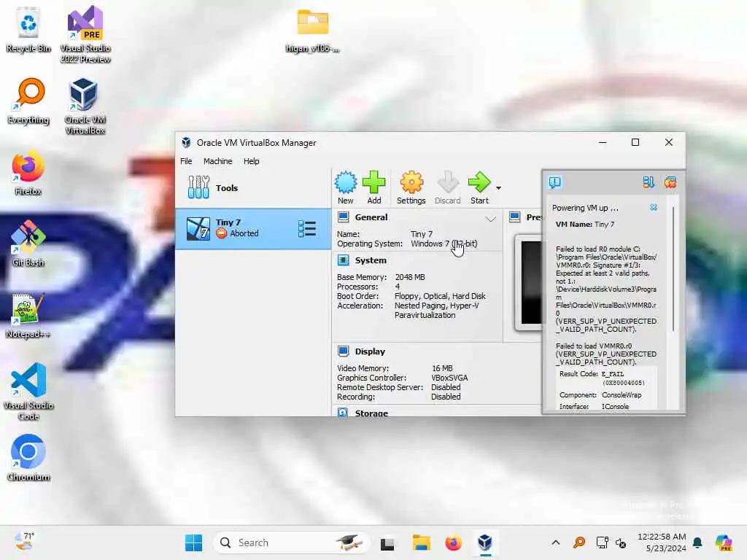
Task: Click the E_FAIL result code text
Action: coord(613,374)
